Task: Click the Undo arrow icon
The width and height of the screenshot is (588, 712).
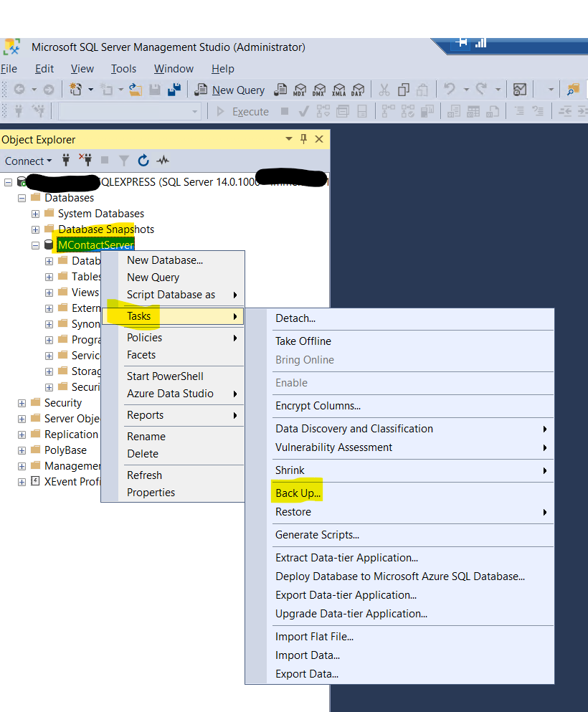Action: (449, 89)
